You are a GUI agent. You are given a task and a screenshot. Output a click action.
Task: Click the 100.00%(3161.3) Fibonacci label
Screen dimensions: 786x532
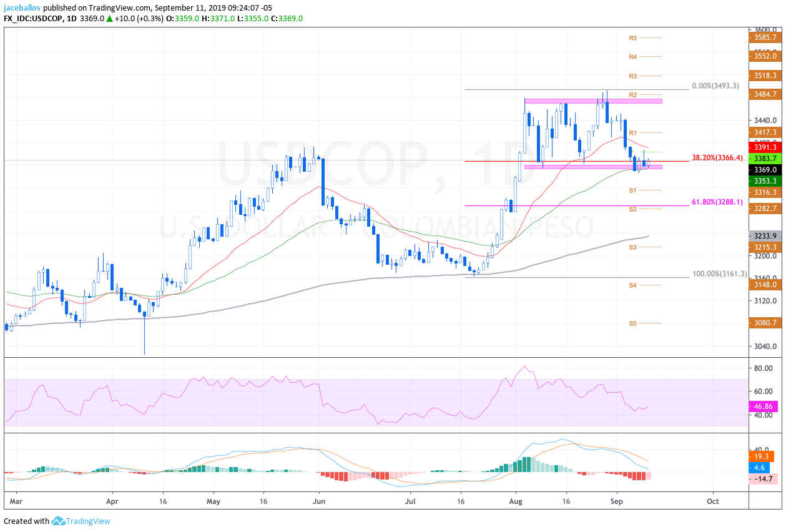point(720,273)
